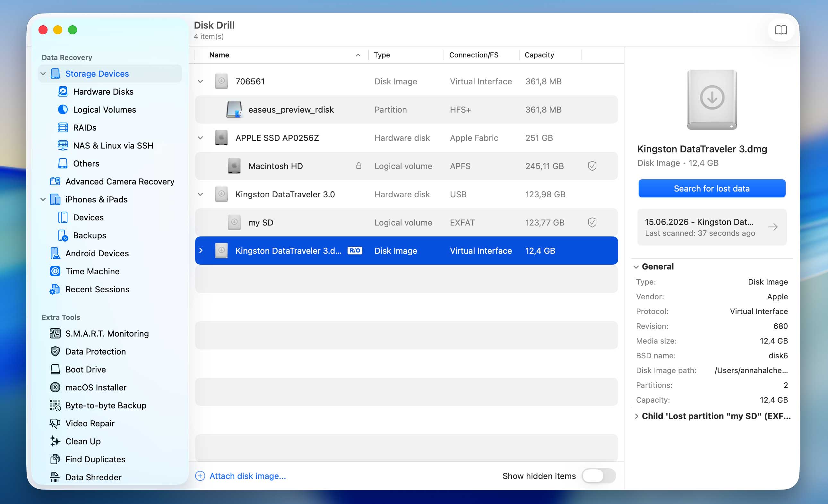The height and width of the screenshot is (504, 828).
Task: Open the help book icon
Action: (x=781, y=30)
